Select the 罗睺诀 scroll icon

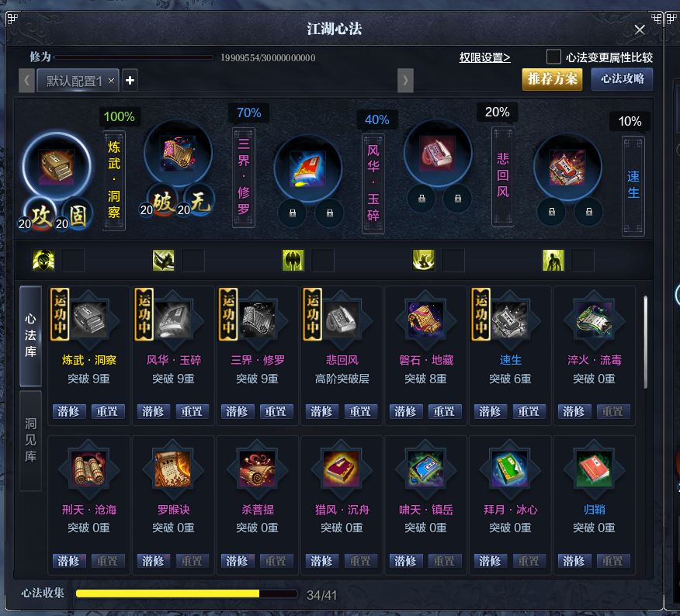(173, 469)
